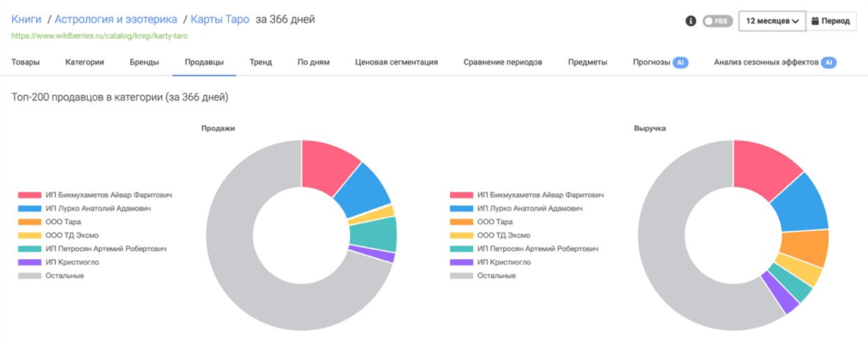This screenshot has height=346, width=868.
Task: Select the Продавцы tab
Action: (x=204, y=62)
